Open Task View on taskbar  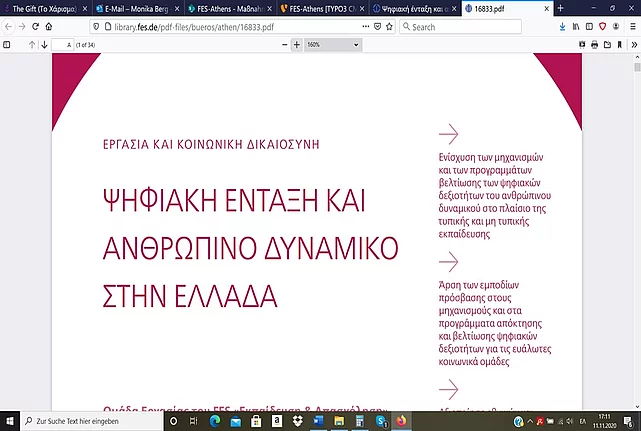pyautogui.click(x=194, y=421)
